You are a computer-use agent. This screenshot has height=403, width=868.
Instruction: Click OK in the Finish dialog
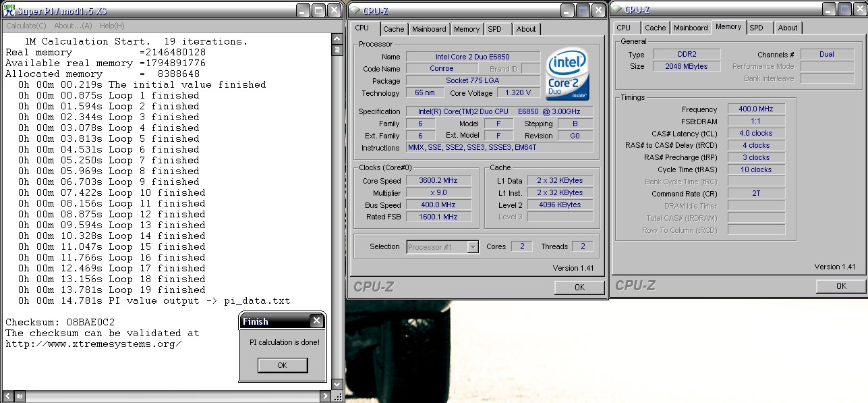(282, 365)
